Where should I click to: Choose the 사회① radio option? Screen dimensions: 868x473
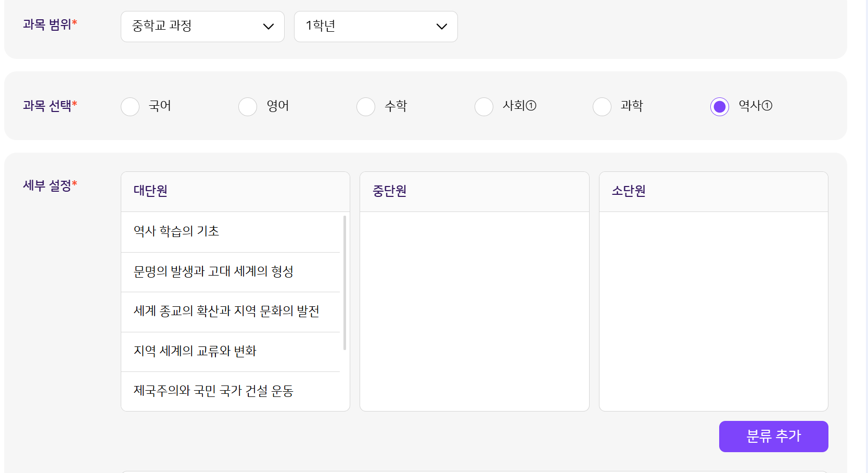click(x=484, y=107)
